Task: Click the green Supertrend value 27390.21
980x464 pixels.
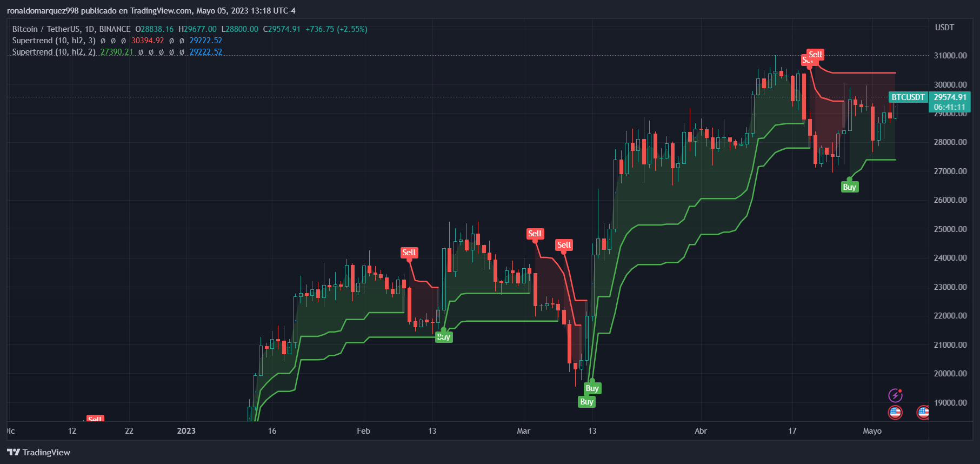Action: click(x=117, y=52)
